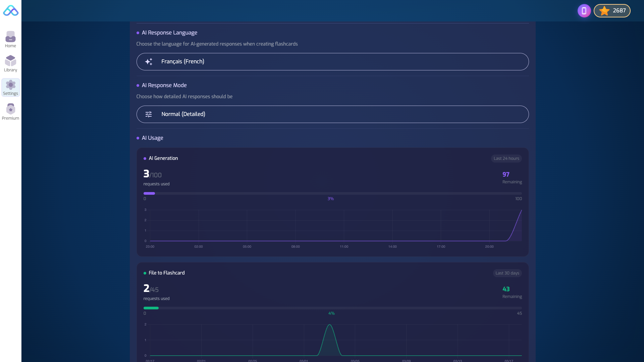Click the Last 24 hours badge
Image resolution: width=644 pixels, height=362 pixels.
506,159
